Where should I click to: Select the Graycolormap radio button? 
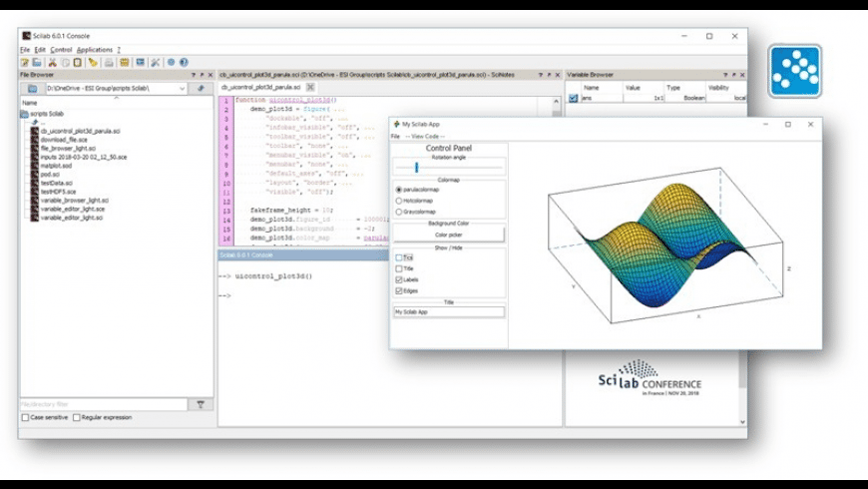(398, 212)
